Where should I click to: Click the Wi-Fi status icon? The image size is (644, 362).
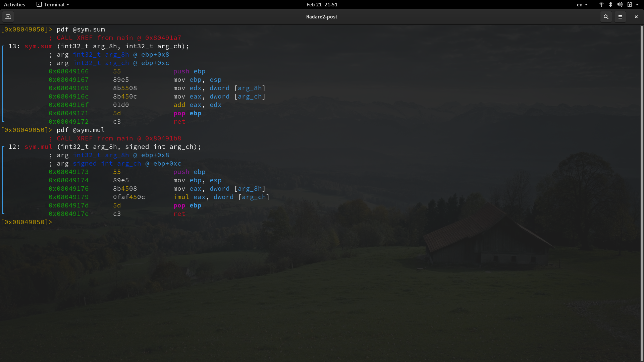[601, 5]
